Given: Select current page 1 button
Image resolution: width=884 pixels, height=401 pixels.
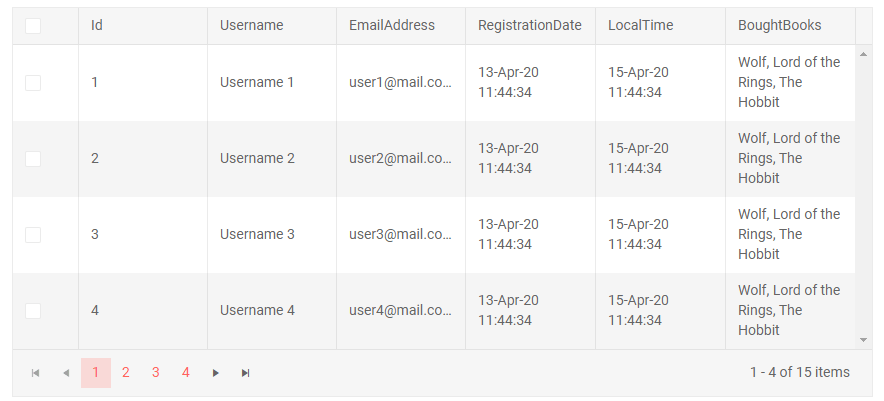Looking at the screenshot, I should tap(96, 373).
